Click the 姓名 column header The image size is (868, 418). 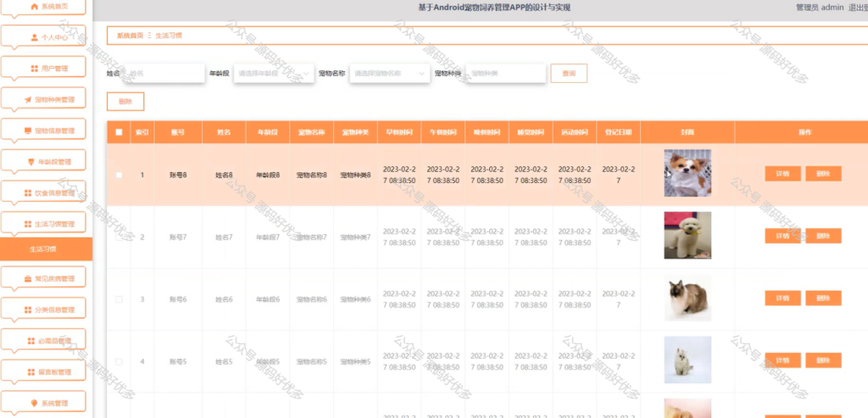point(224,133)
